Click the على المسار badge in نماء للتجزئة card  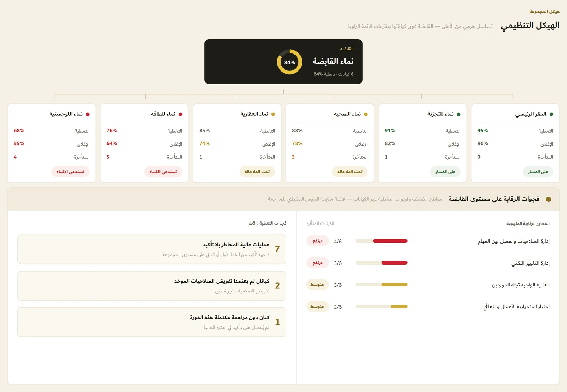click(x=445, y=172)
